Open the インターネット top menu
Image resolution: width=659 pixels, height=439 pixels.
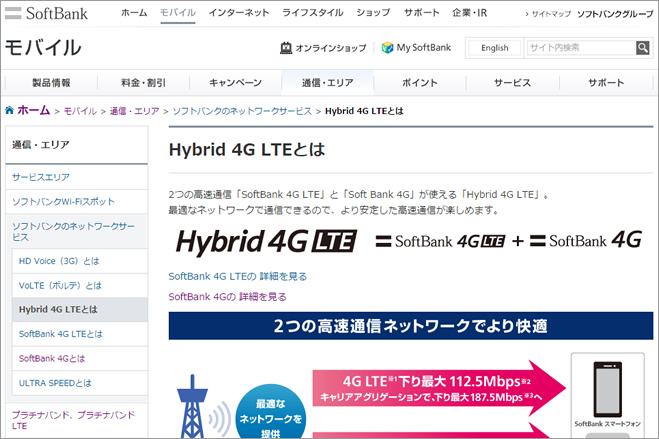pos(239,13)
